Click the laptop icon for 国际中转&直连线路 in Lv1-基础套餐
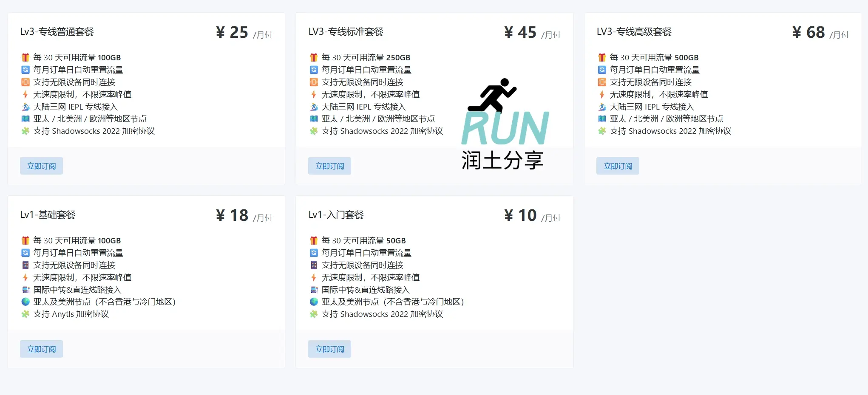Viewport: 868px width, 395px height. pyautogui.click(x=25, y=290)
